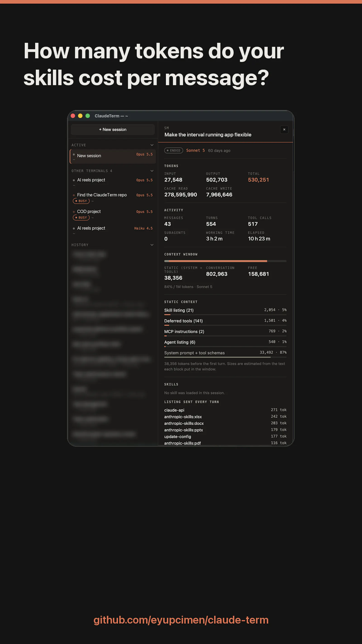Click the Agent listing (6) row
This screenshot has height=644, width=362.
[225, 343]
